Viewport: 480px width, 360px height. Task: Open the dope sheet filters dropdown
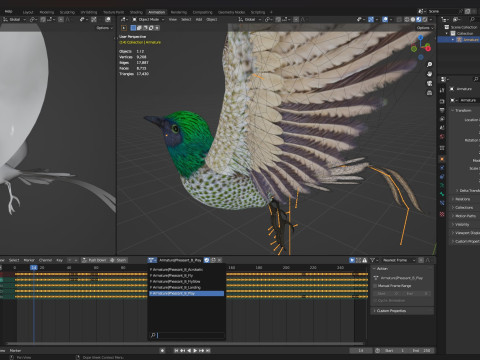tap(374, 260)
